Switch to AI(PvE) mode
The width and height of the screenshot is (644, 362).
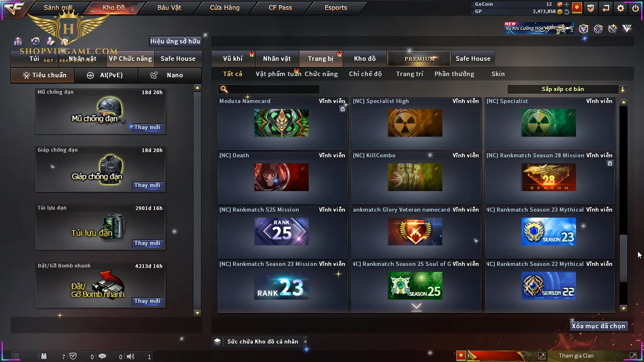coord(106,75)
